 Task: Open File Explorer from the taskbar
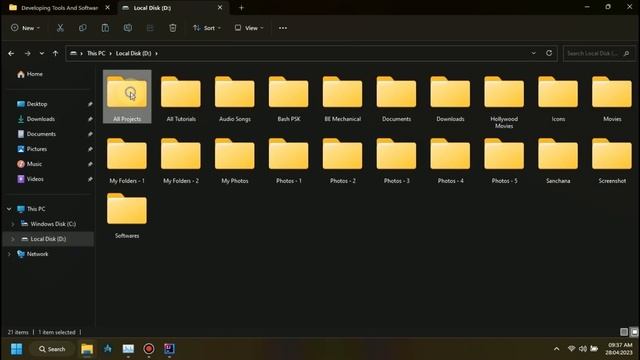click(87, 349)
